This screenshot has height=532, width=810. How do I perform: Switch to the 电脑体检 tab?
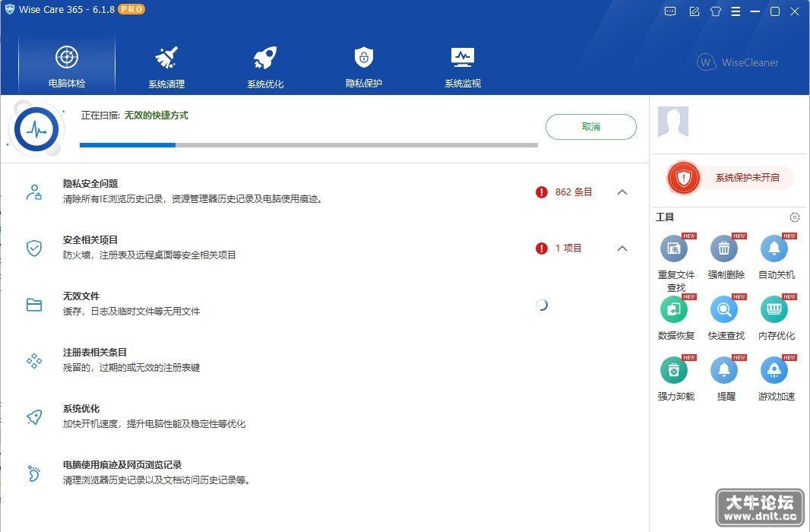coord(67,65)
